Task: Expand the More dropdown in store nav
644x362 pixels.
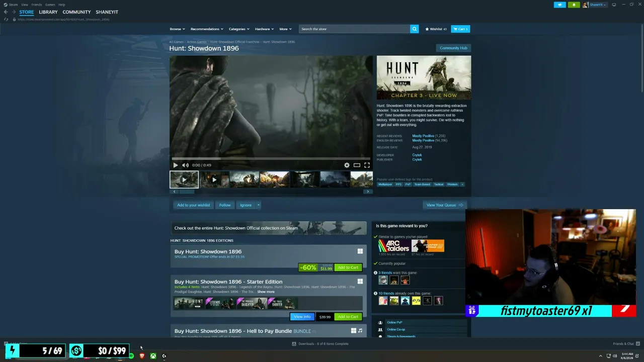Action: tap(285, 29)
